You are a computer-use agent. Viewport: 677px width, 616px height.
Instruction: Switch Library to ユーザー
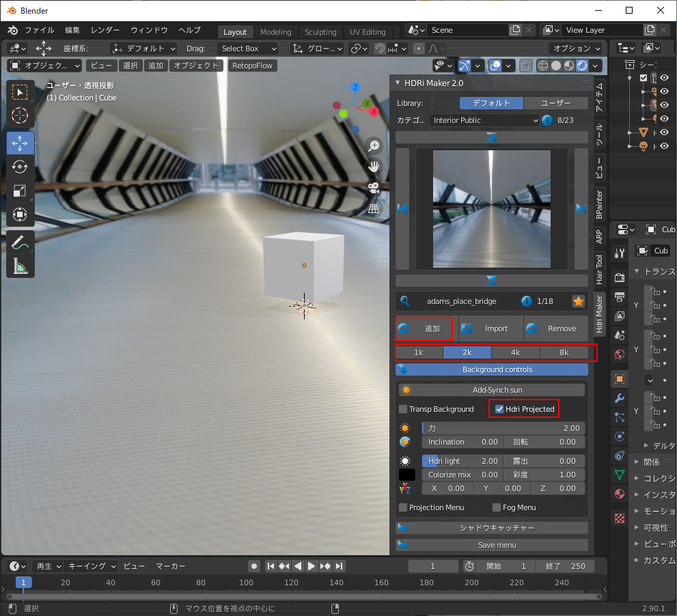click(555, 103)
